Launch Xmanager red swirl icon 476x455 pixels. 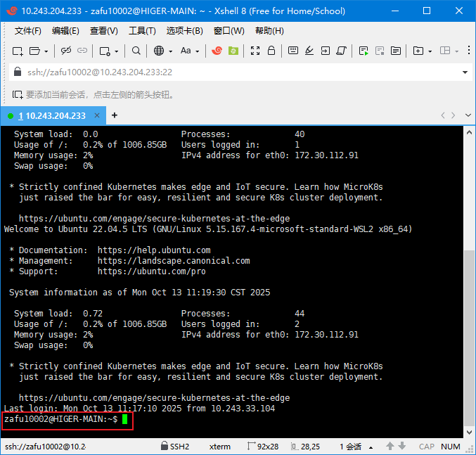(x=217, y=51)
